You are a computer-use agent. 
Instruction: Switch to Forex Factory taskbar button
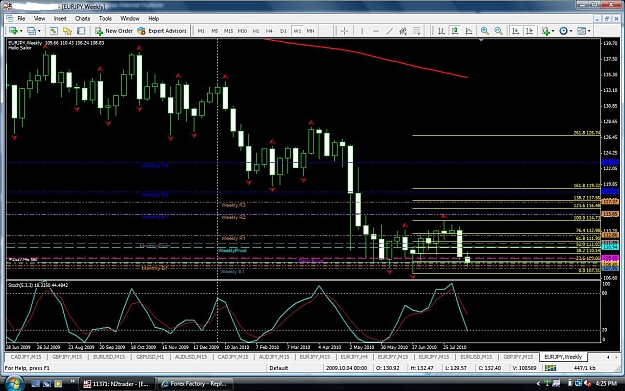195,384
